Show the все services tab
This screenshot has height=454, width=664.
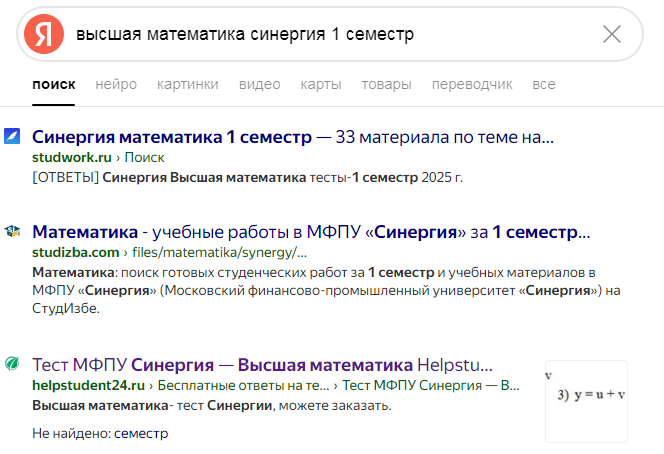point(544,84)
